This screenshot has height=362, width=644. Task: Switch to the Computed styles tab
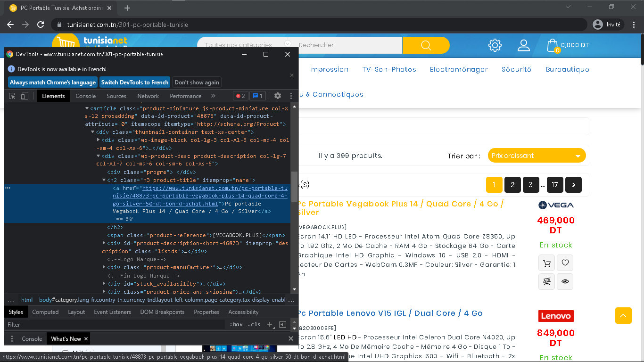45,312
